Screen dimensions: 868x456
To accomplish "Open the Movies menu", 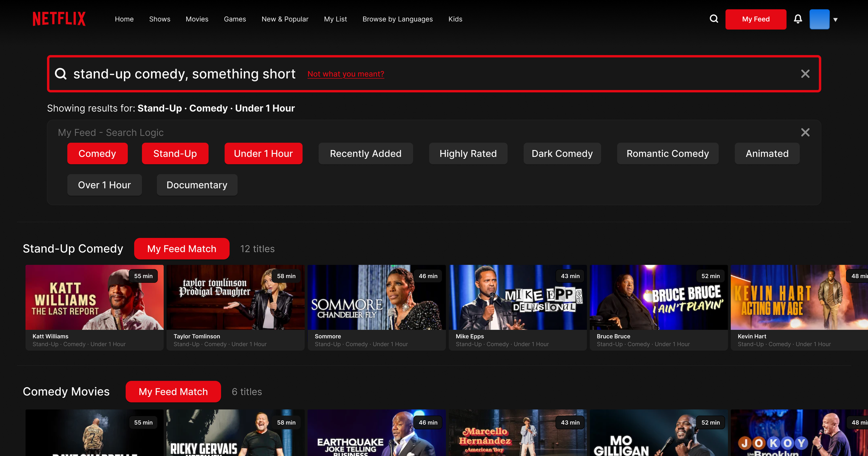I will tap(197, 19).
